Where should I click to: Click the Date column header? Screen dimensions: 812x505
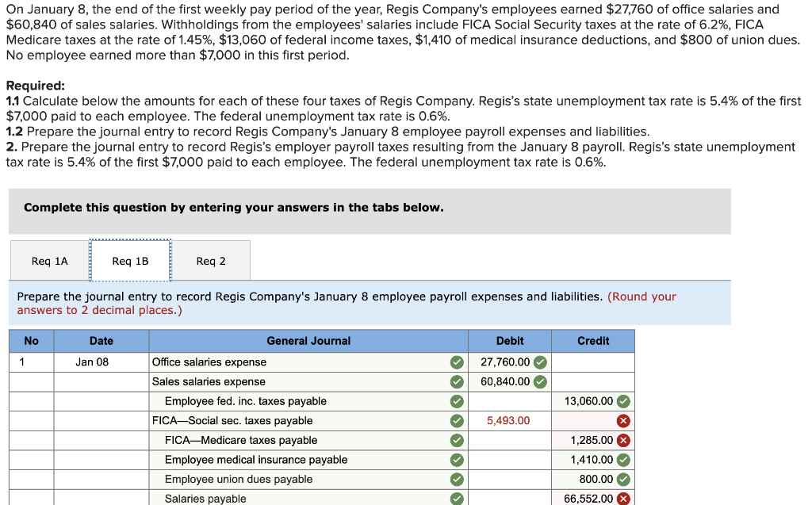click(101, 341)
